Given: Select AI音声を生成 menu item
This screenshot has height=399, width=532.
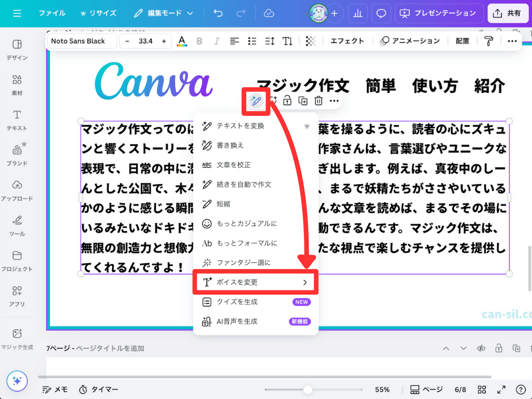Looking at the screenshot, I should click(x=256, y=321).
